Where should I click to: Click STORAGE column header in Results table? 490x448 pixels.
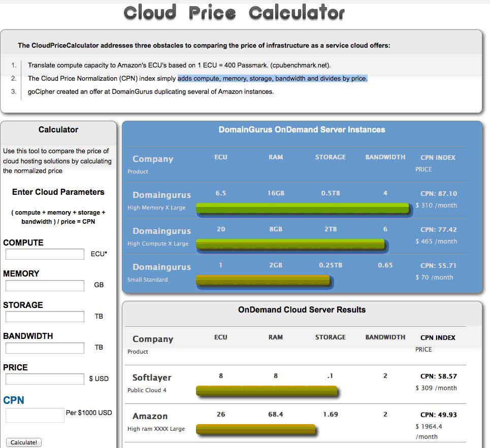[x=331, y=337]
